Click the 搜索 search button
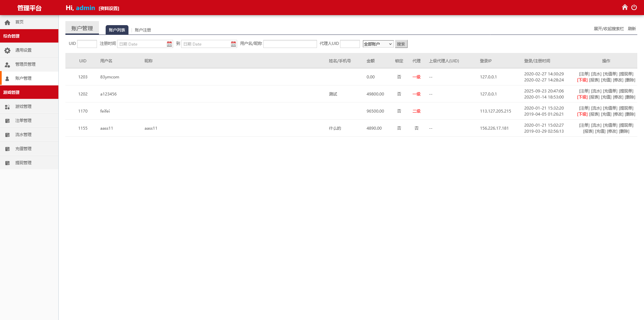This screenshot has width=644, height=320. (401, 44)
